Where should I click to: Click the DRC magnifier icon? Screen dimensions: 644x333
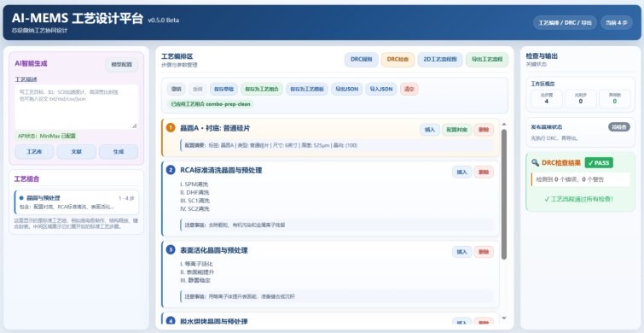pyautogui.click(x=535, y=163)
